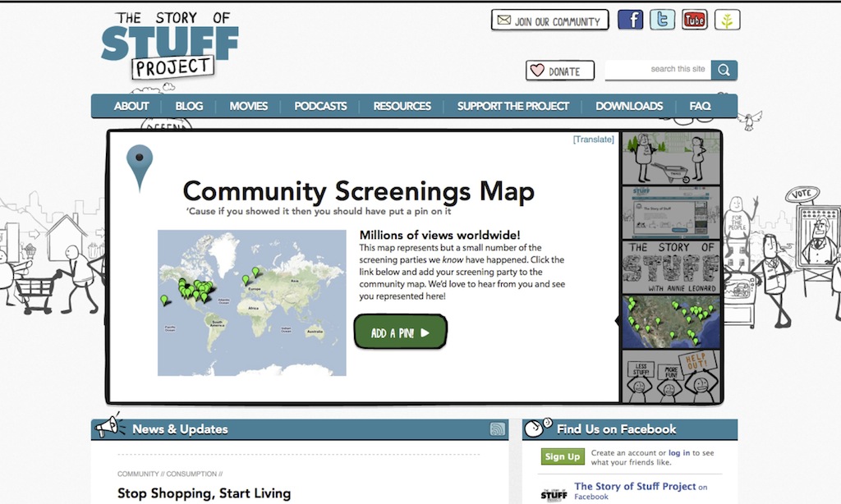Open the Twitter social icon
This screenshot has width=841, height=504.
coord(663,20)
